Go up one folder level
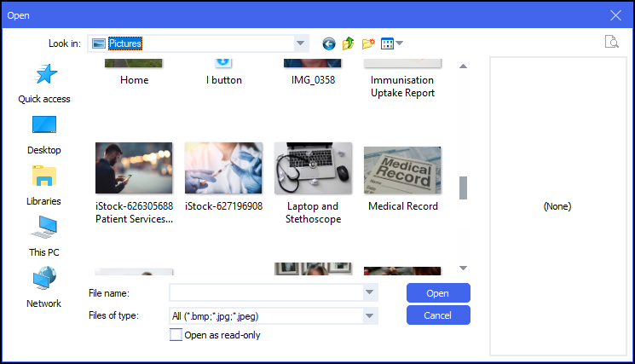This screenshot has height=364, width=635. [349, 43]
